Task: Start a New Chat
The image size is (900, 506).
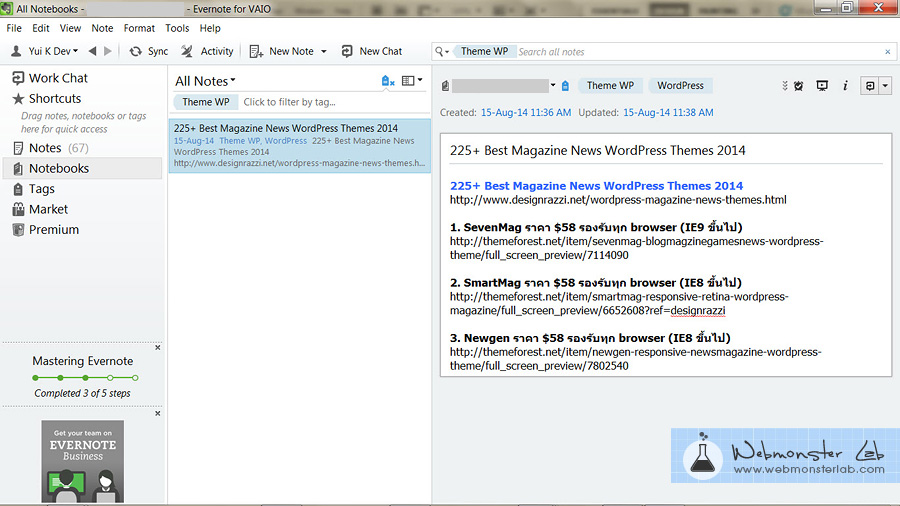Action: pyautogui.click(x=371, y=51)
